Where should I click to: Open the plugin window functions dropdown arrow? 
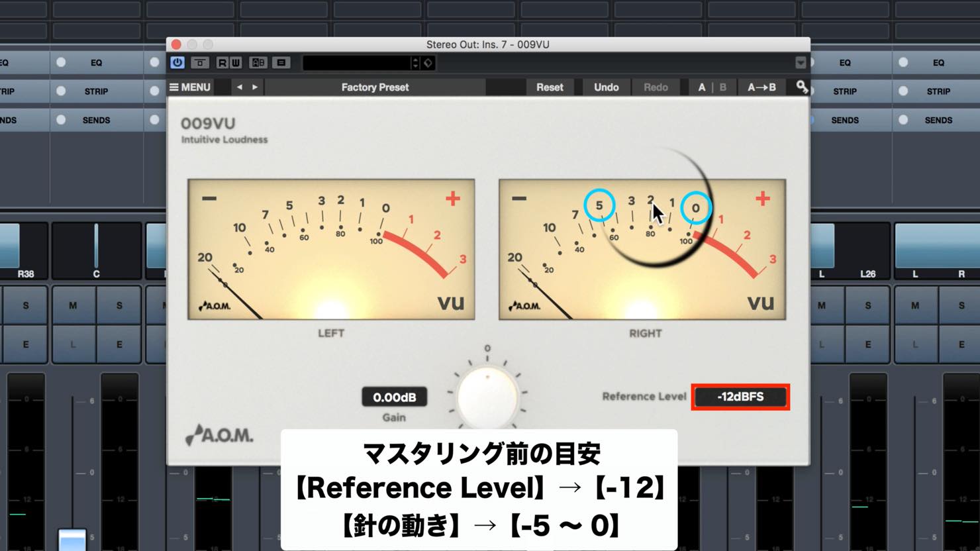801,63
